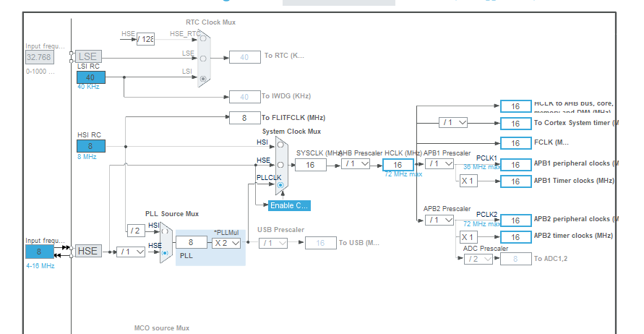Click the To RTC output value box
The height and width of the screenshot is (334, 644).
pyautogui.click(x=245, y=57)
